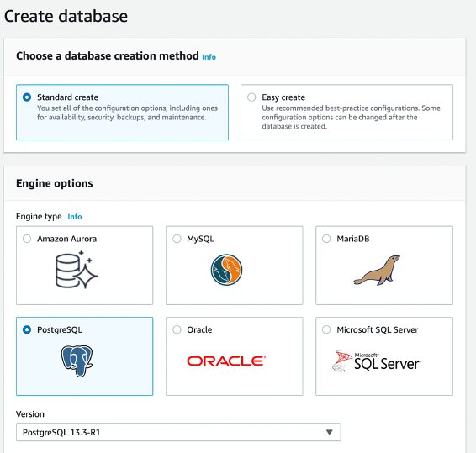Open Info link next to Engine type
The width and height of the screenshot is (476, 453).
click(75, 217)
